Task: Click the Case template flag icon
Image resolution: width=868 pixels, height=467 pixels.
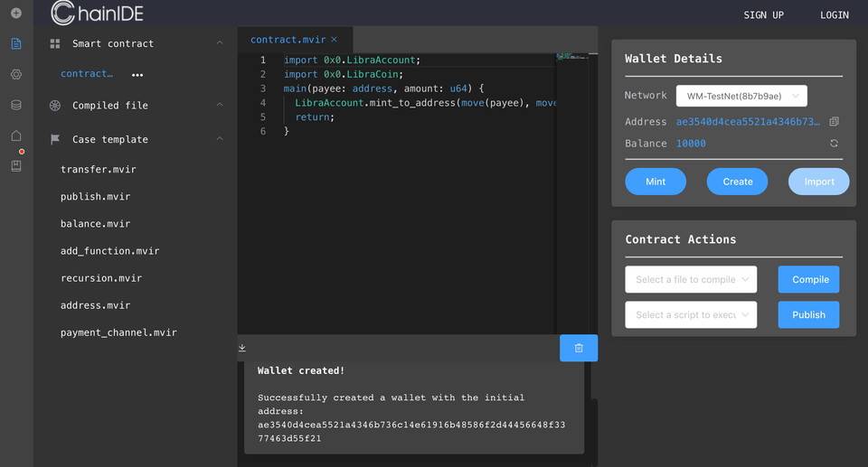Action: click(x=55, y=139)
